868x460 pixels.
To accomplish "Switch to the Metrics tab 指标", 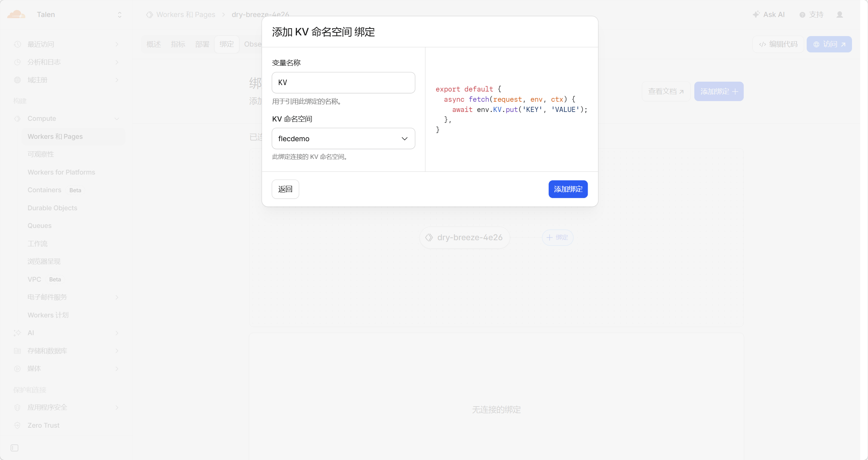I will point(178,44).
